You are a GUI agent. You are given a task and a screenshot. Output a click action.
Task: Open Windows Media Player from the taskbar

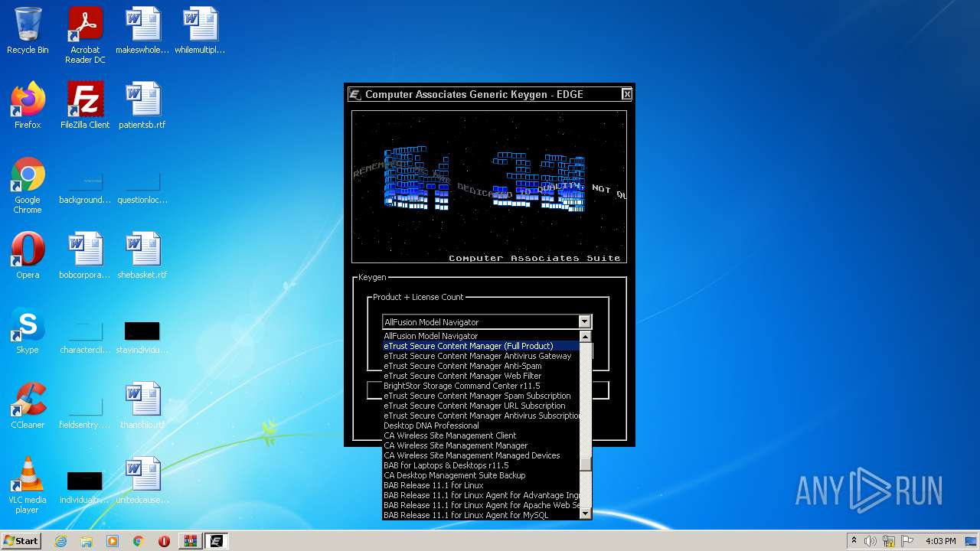(113, 541)
